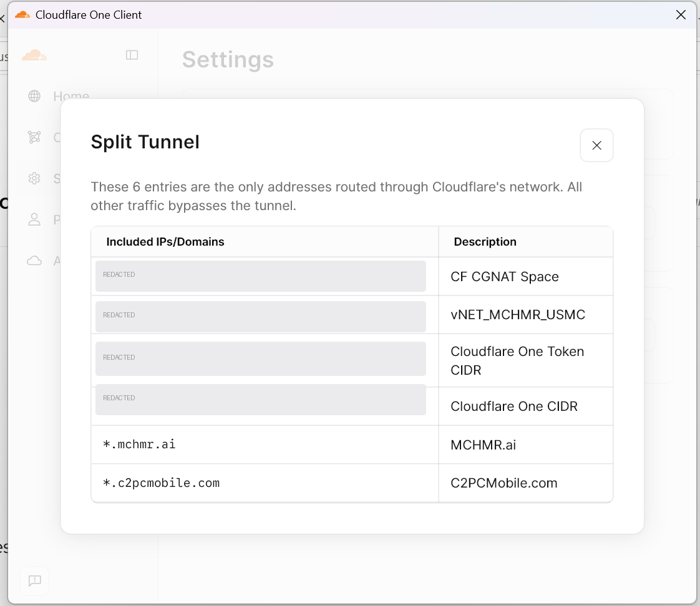700x606 pixels.
Task: Click redacted address for Cloudflare One CIDR
Action: (261, 400)
